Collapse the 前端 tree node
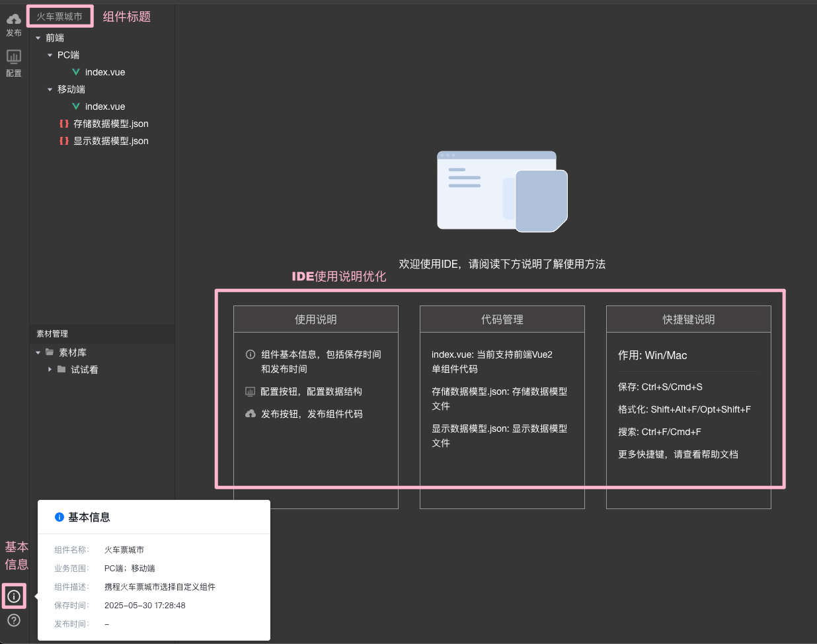Screen dimensions: 817x644 pyautogui.click(x=38, y=38)
